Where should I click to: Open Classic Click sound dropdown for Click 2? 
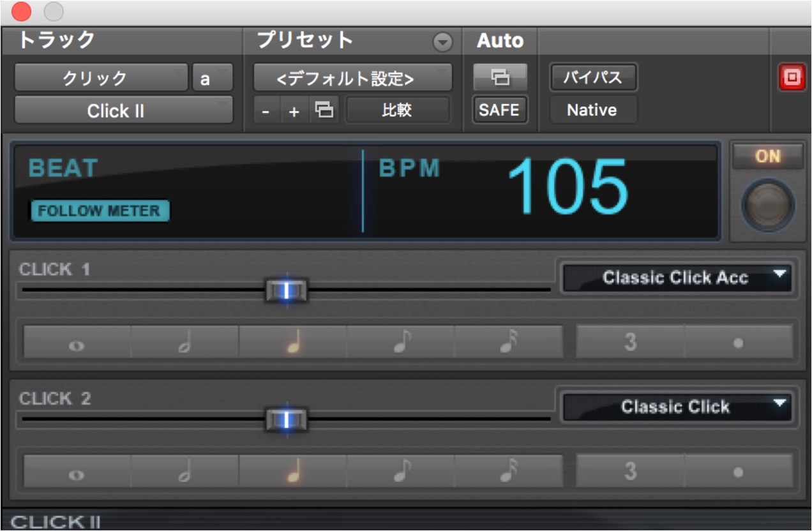pyautogui.click(x=677, y=407)
